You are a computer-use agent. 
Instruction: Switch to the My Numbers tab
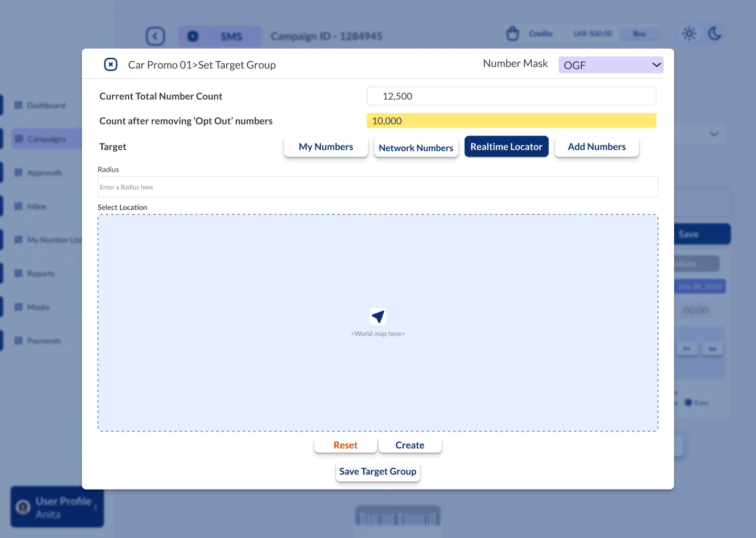pos(326,147)
